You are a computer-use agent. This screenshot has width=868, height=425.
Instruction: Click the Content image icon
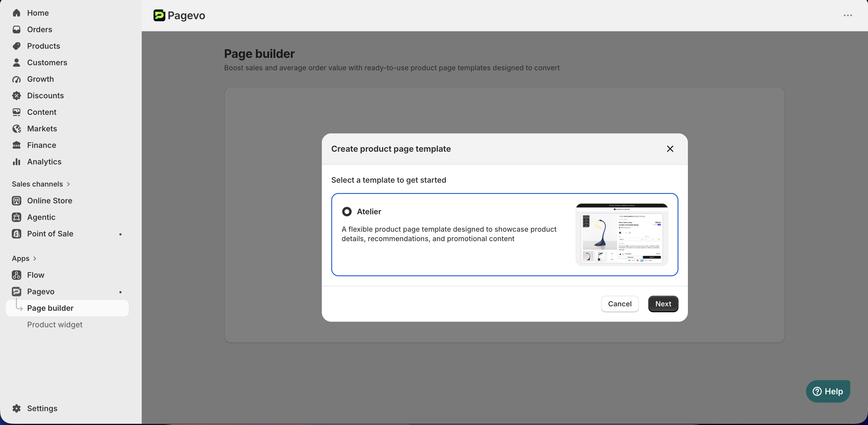click(17, 112)
